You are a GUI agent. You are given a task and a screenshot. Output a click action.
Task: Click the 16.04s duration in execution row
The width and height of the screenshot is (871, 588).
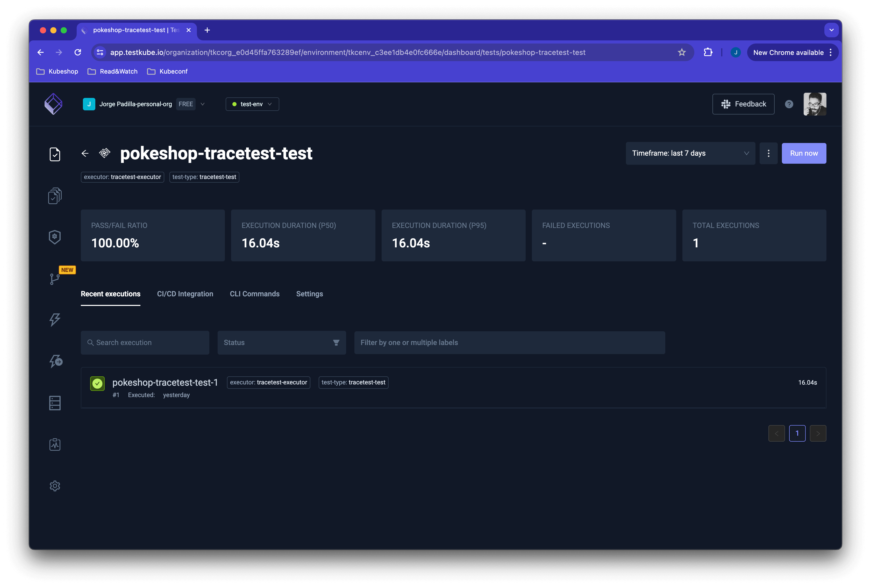(x=807, y=382)
